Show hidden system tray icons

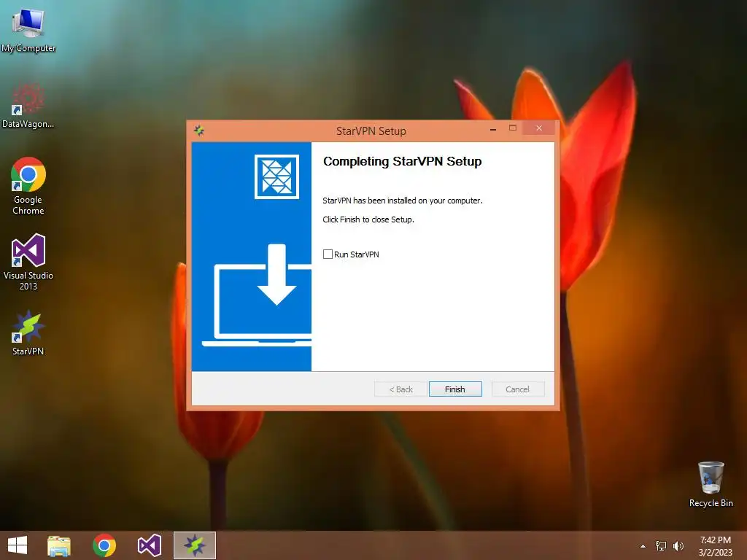pyautogui.click(x=643, y=546)
